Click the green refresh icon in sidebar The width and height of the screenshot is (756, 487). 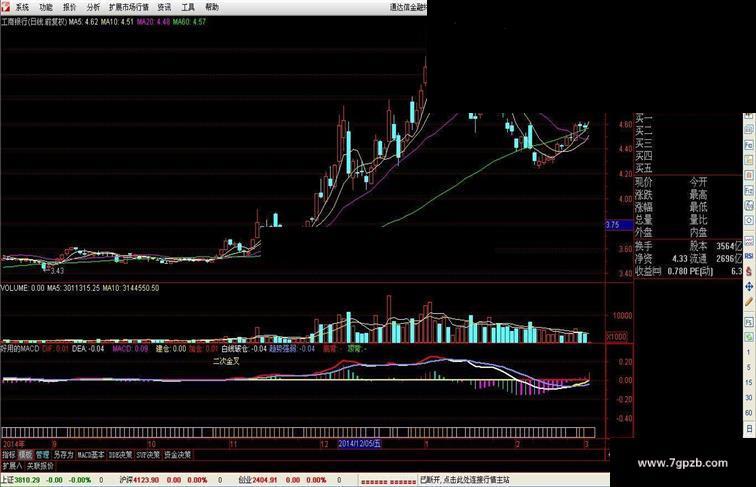pos(749,337)
